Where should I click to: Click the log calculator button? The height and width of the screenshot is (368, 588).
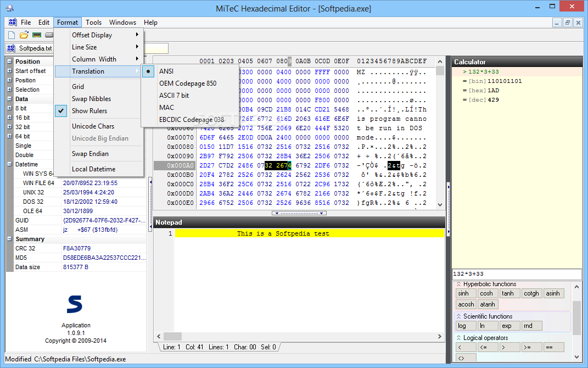466,326
